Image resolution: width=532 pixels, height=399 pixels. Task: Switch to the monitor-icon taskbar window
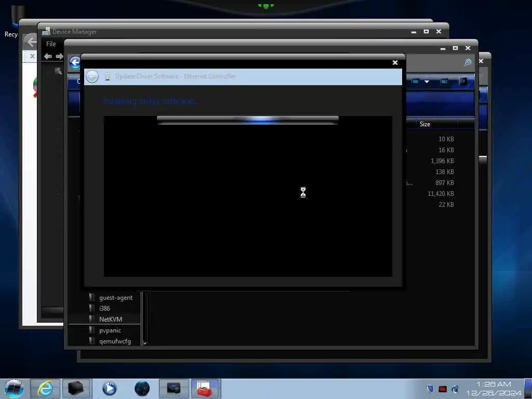click(174, 389)
